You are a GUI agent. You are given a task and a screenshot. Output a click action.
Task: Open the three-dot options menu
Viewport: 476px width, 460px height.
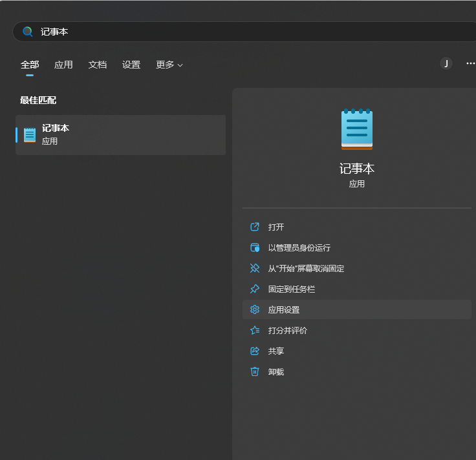470,63
